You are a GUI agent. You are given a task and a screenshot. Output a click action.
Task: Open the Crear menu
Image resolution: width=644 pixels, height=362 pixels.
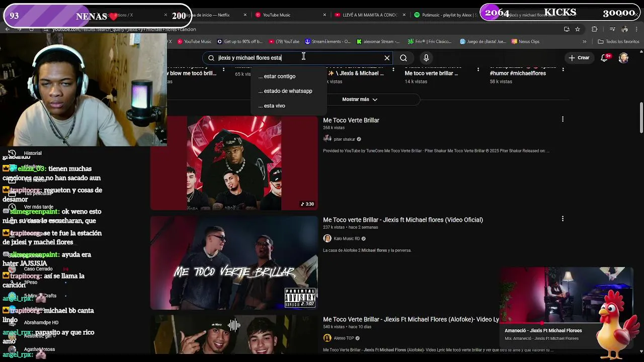[x=579, y=58]
